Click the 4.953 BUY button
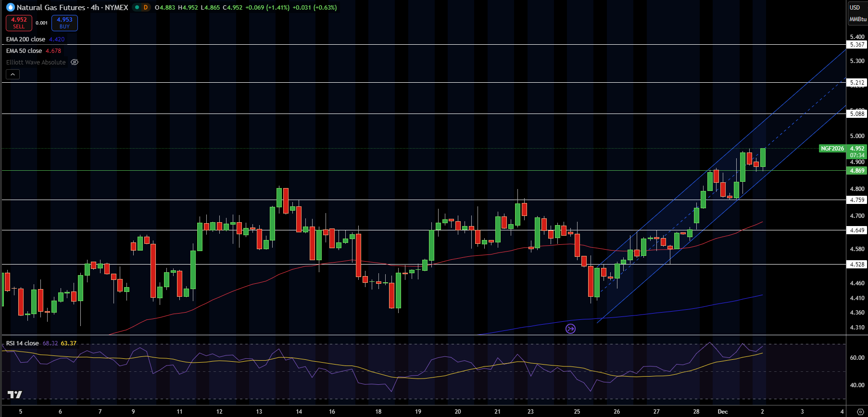This screenshot has height=417, width=868. point(64,23)
